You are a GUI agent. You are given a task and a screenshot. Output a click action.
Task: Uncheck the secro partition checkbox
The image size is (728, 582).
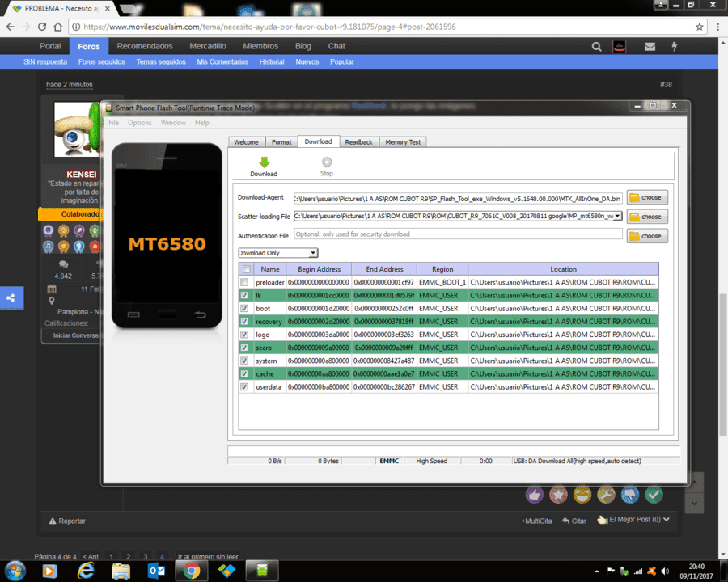[244, 347]
